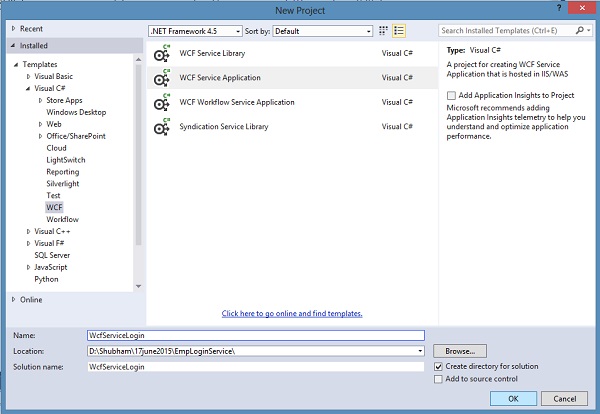Select Test template category
The image size is (600, 414).
coord(53,196)
